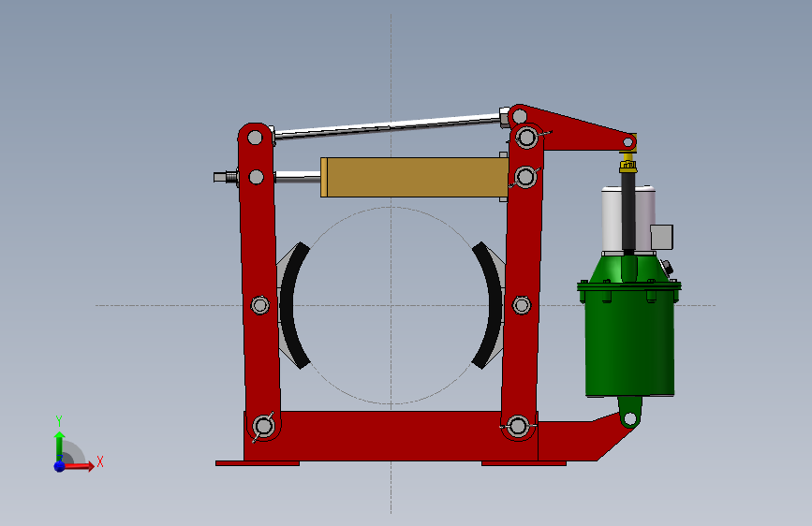812x526 pixels.
Task: Select the hex bolt at the right brake shoe
Action: coord(522,305)
